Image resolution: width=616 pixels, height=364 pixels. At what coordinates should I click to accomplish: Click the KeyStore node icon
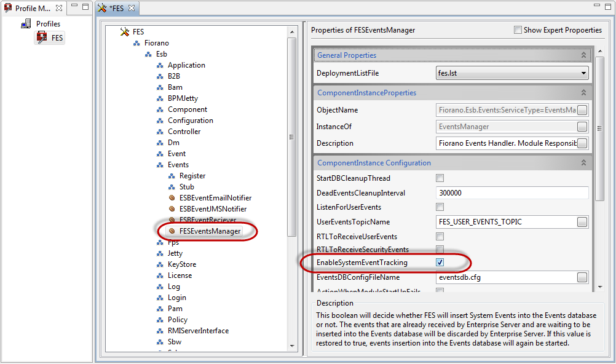(160, 264)
